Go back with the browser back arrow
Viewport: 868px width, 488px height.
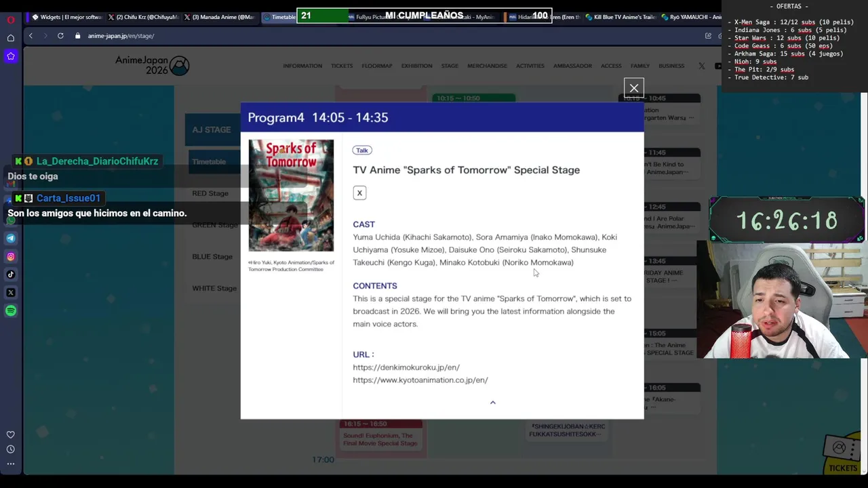coord(31,36)
